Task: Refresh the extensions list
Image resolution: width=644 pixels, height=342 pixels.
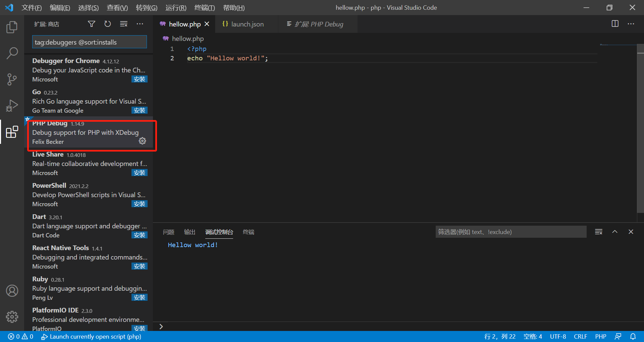Action: (x=108, y=24)
